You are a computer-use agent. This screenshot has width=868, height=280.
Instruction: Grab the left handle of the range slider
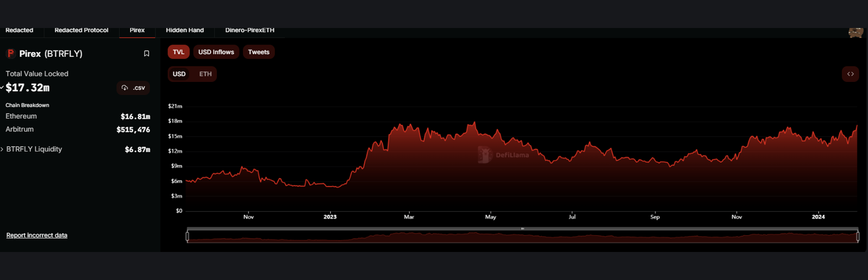click(188, 236)
